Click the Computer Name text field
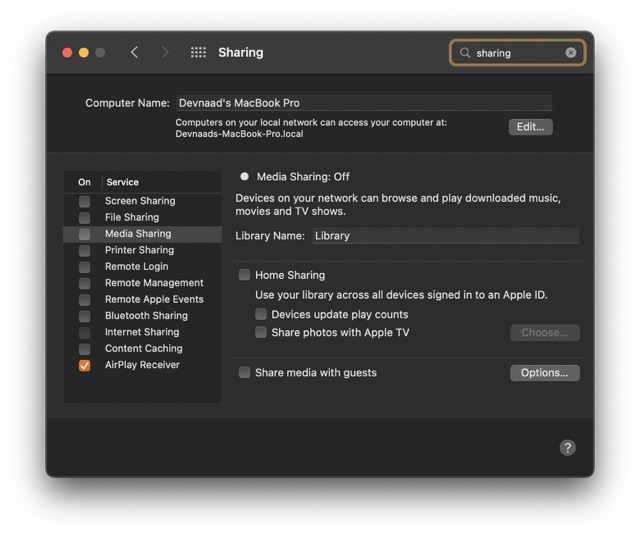Screen dimensions: 640x538 pos(363,103)
